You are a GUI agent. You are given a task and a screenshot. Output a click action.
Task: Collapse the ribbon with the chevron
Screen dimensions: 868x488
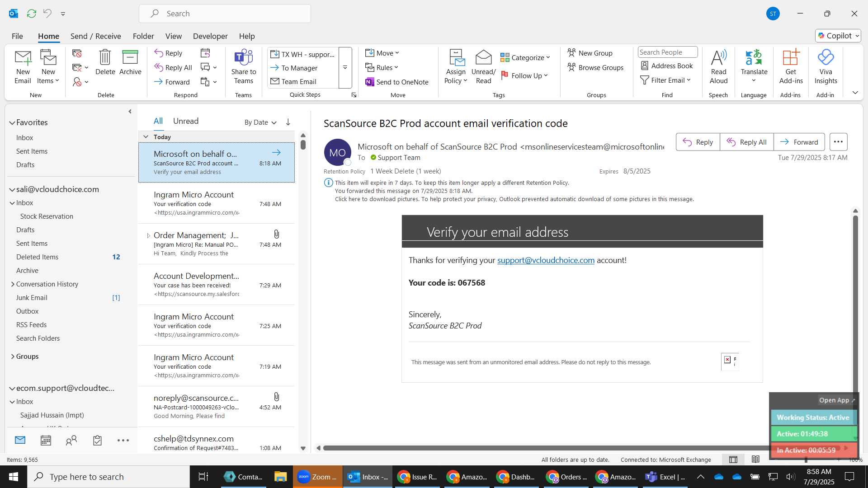click(x=855, y=93)
